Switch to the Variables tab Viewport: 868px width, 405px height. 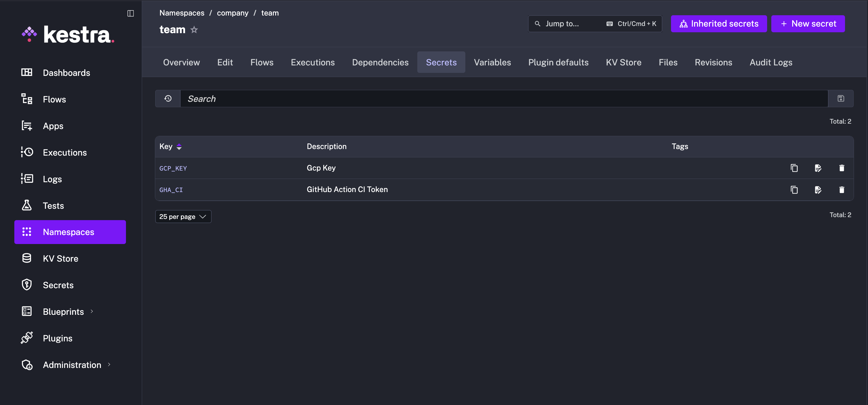(492, 62)
